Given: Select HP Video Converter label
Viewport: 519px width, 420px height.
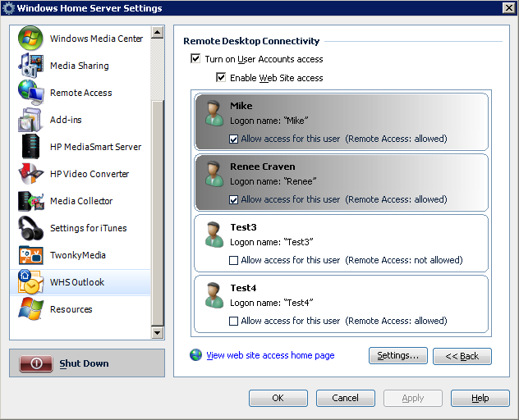Looking at the screenshot, I should [90, 174].
